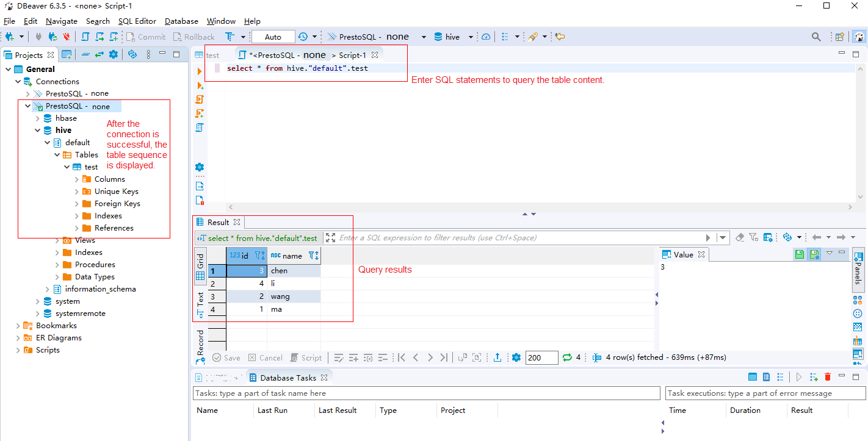Image resolution: width=868 pixels, height=441 pixels.
Task: Open the Window menu
Action: pyautogui.click(x=221, y=21)
